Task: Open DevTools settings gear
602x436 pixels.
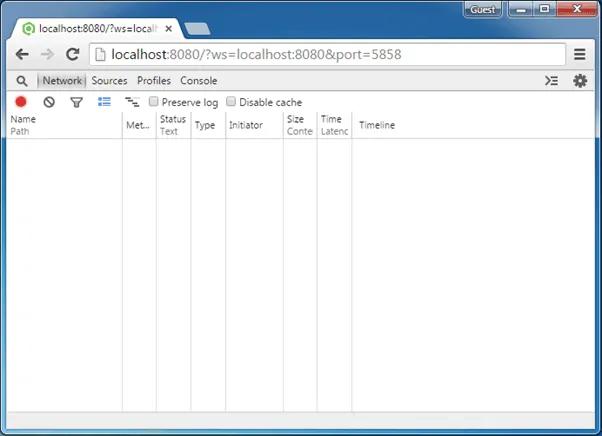Action: click(580, 81)
